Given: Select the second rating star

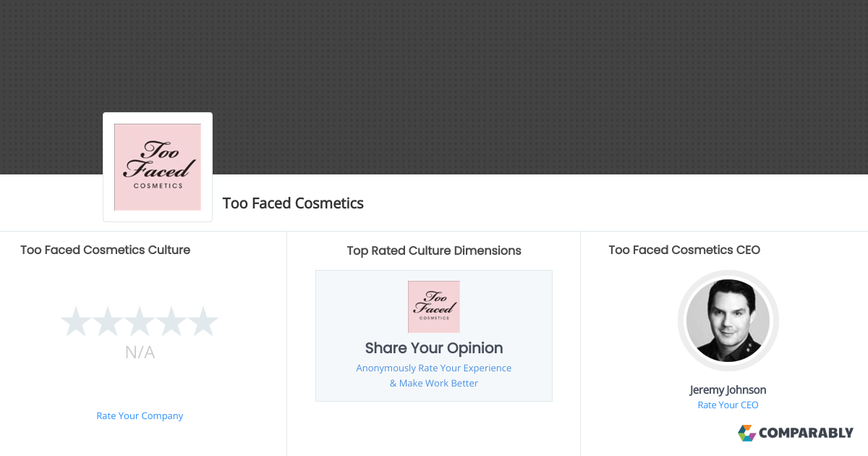Looking at the screenshot, I should (x=108, y=321).
